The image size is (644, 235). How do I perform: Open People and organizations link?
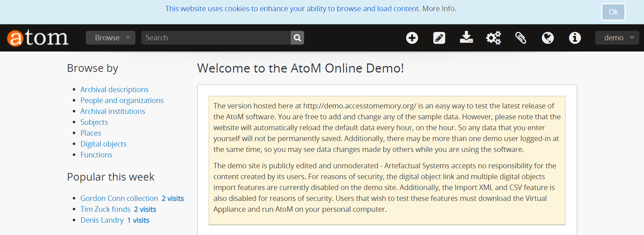click(x=122, y=100)
